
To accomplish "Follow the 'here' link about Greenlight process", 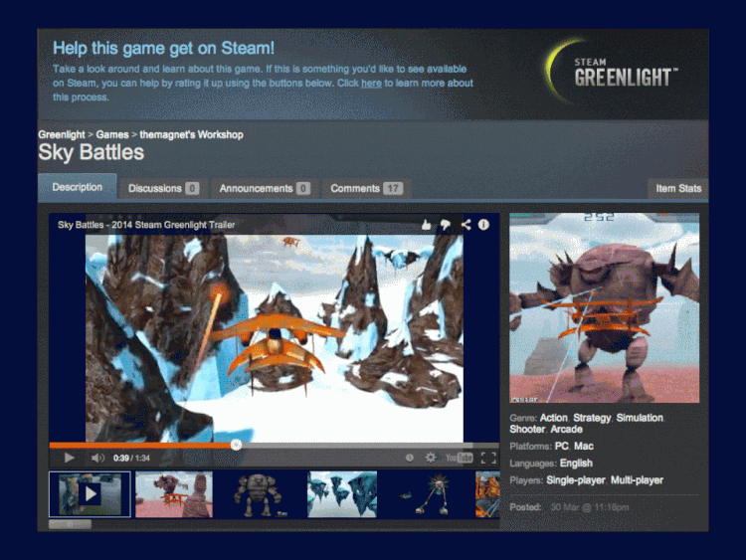I will pos(371,83).
